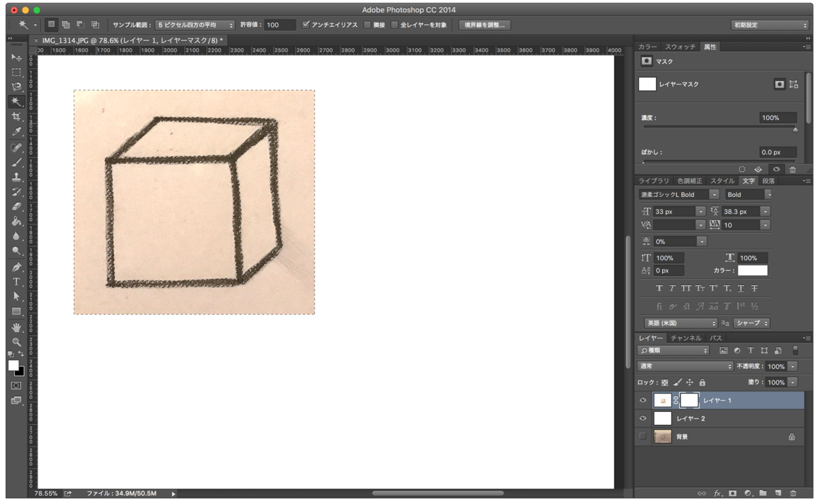Add an adjustment layer half-circle icon

(x=748, y=492)
